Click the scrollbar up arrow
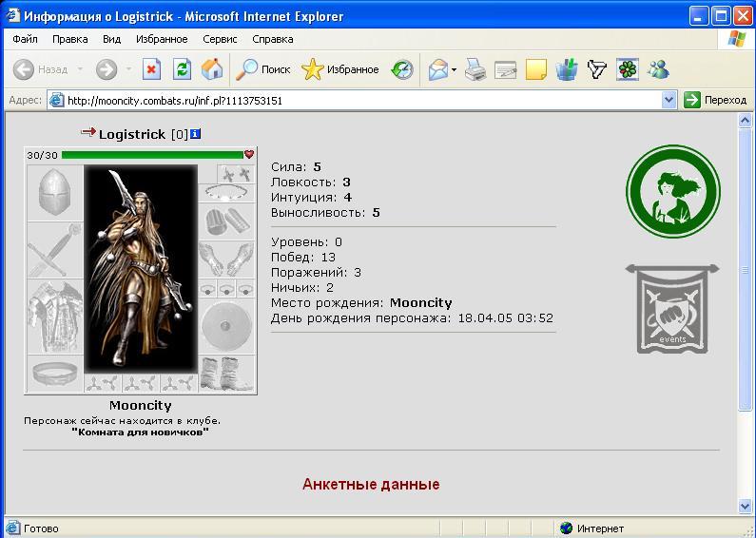Image resolution: width=756 pixels, height=538 pixels. (x=746, y=120)
